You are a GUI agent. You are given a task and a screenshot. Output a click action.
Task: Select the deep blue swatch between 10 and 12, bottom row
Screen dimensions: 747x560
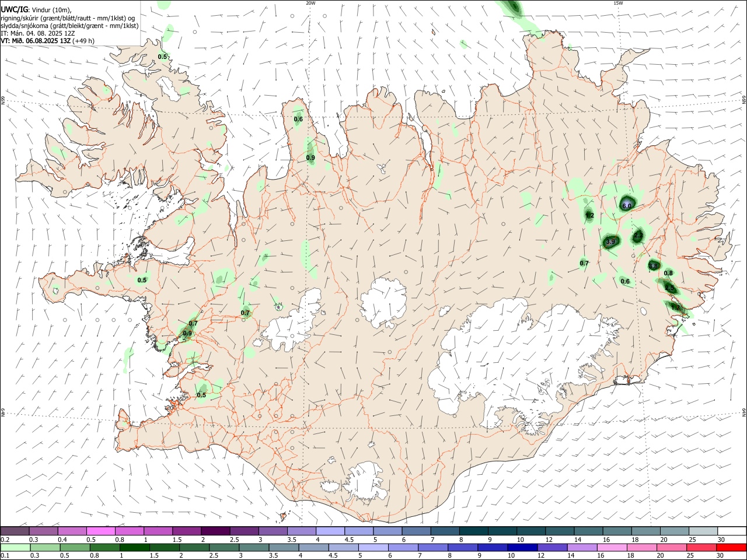point(523,548)
